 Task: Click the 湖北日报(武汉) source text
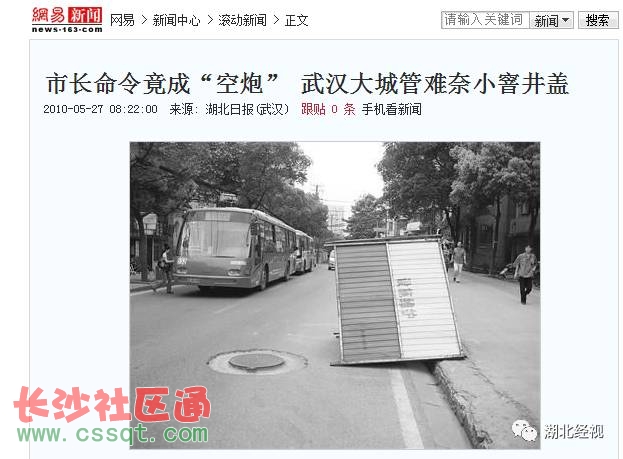(x=247, y=109)
